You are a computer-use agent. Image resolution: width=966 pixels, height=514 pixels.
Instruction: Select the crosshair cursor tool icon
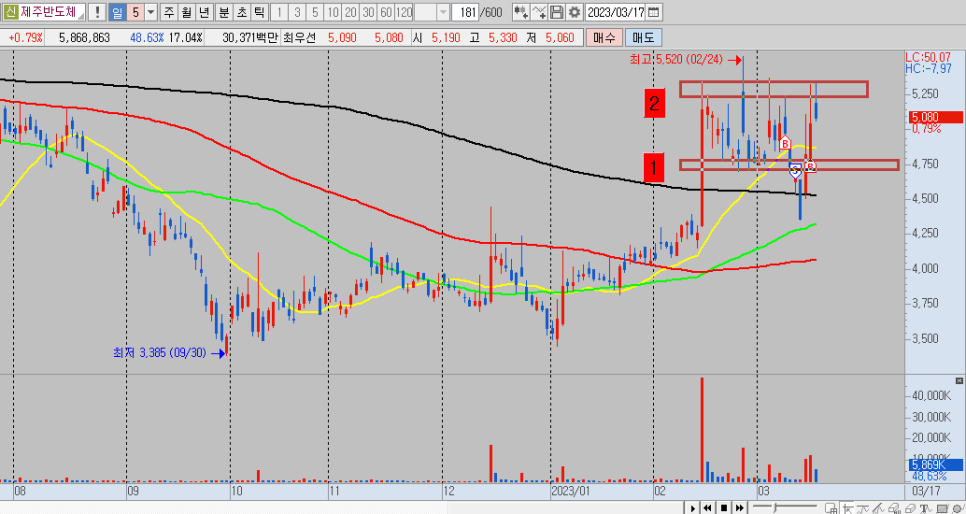pos(848,508)
